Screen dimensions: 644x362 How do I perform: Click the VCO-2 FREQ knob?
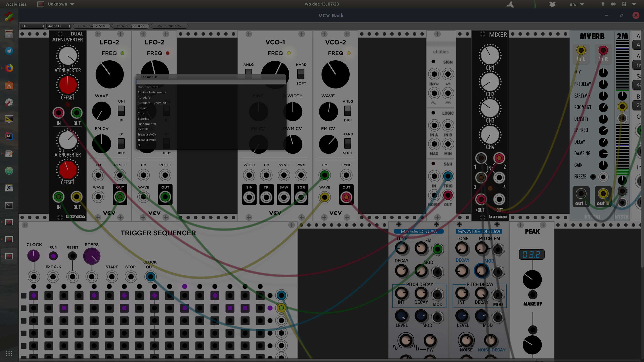336,74
